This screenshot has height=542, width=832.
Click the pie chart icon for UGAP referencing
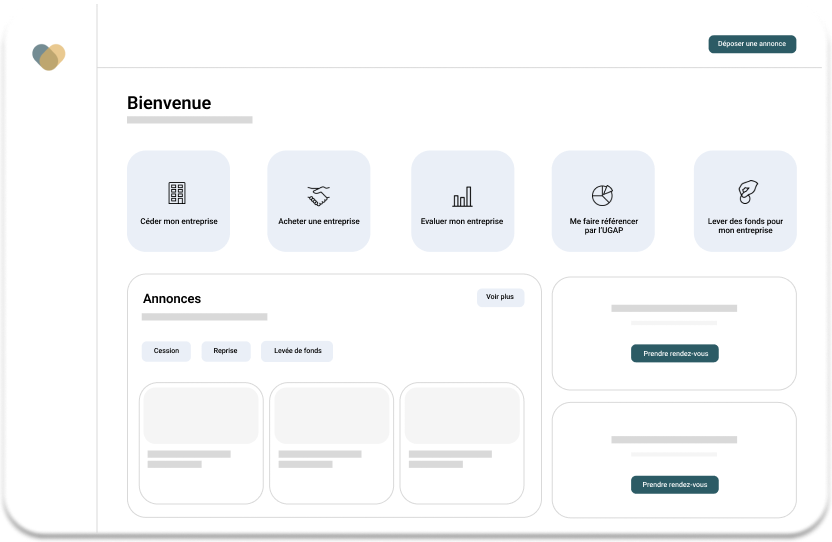click(x=602, y=194)
